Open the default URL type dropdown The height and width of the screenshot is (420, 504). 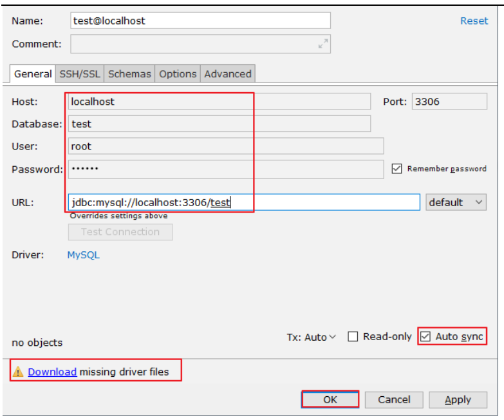coord(456,202)
